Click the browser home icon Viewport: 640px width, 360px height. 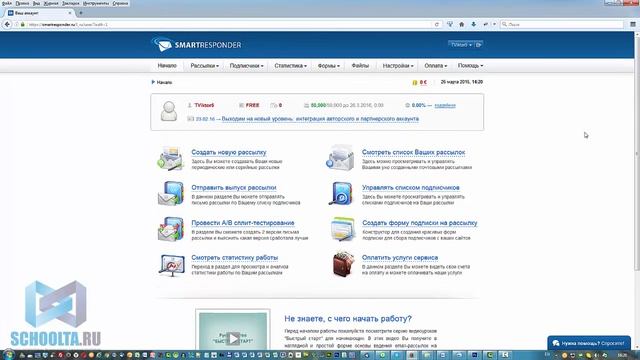click(462, 24)
